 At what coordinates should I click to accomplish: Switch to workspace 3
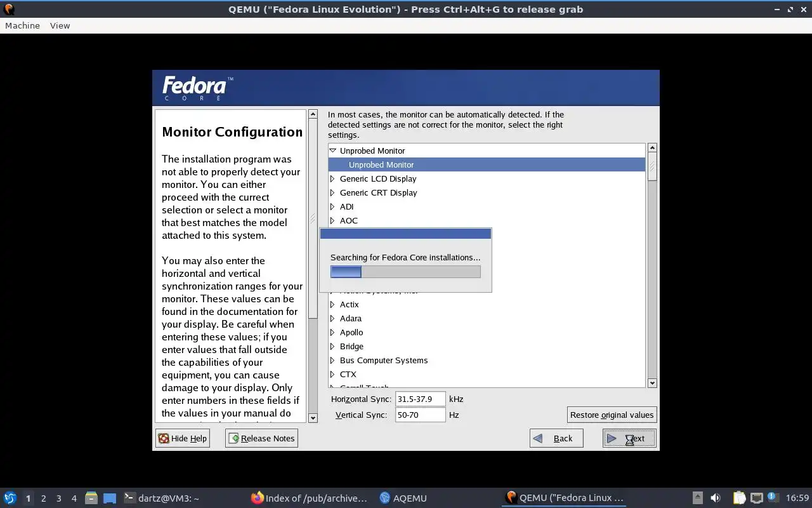tap(59, 498)
